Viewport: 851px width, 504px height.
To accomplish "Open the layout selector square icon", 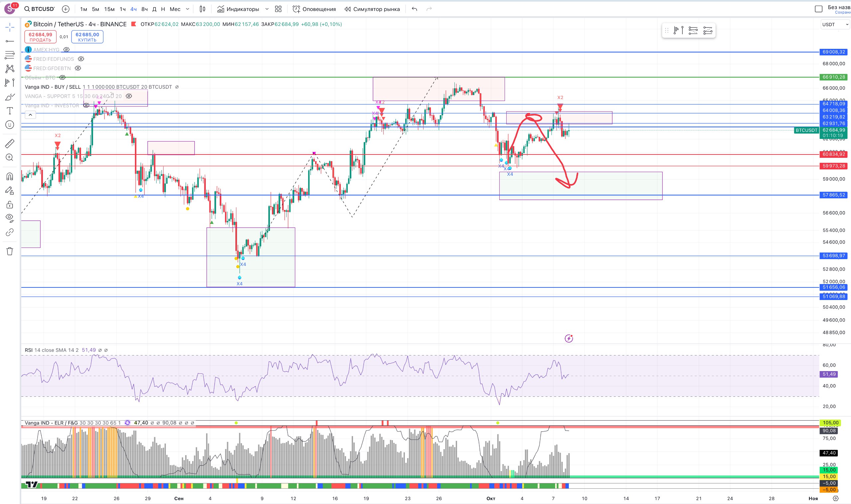I will pyautogui.click(x=819, y=9).
